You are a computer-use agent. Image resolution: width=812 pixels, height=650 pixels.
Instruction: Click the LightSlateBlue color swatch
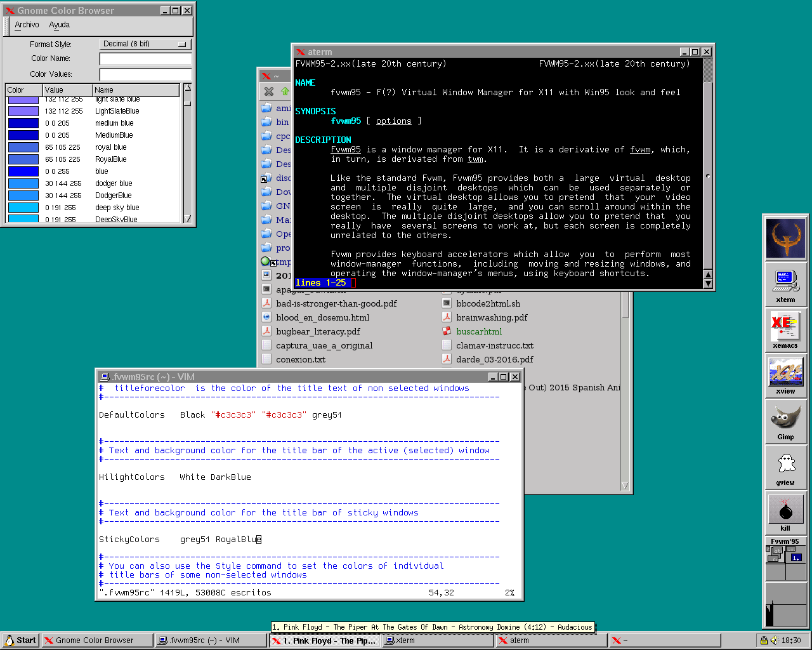pos(23,111)
